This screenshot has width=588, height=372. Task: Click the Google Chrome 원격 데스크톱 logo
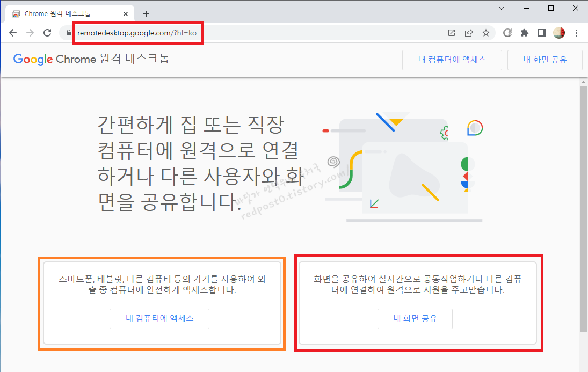click(91, 59)
